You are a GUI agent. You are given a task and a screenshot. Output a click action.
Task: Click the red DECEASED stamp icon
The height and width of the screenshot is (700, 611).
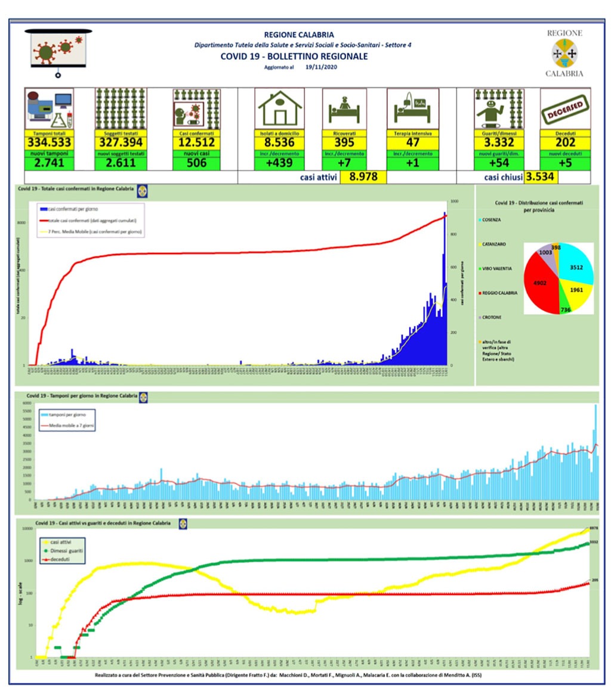tap(566, 109)
